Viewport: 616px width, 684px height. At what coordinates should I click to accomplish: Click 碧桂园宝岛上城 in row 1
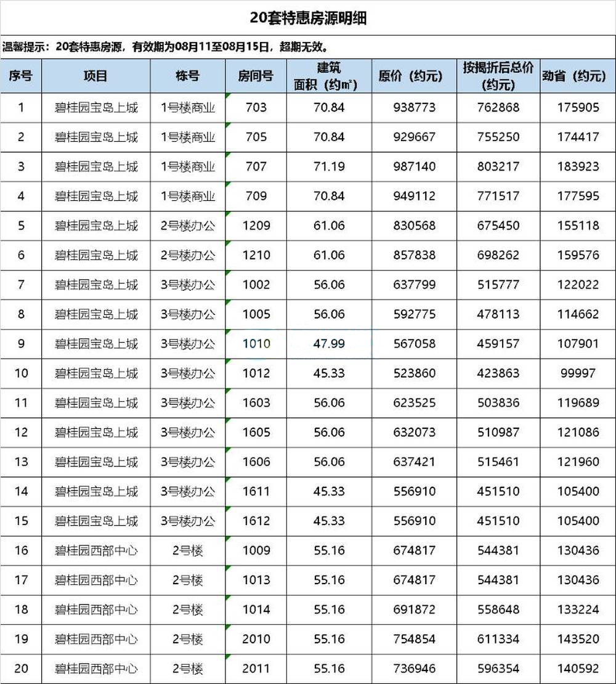click(96, 107)
